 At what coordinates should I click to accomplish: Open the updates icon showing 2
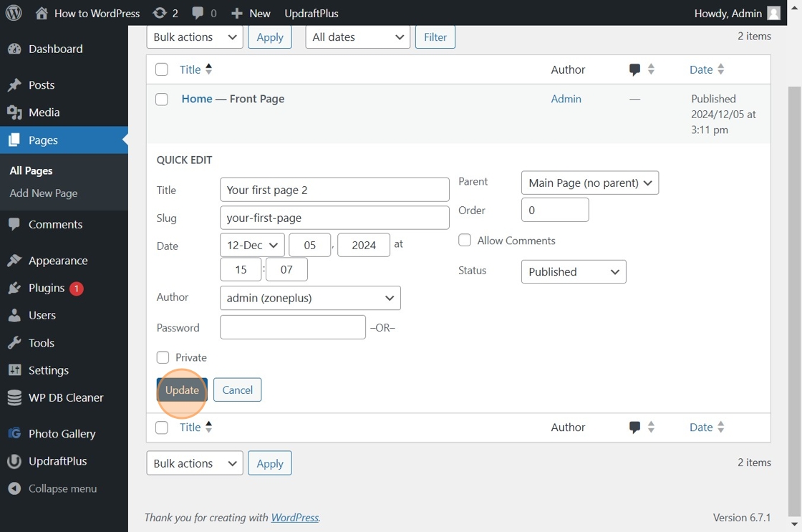click(160, 13)
